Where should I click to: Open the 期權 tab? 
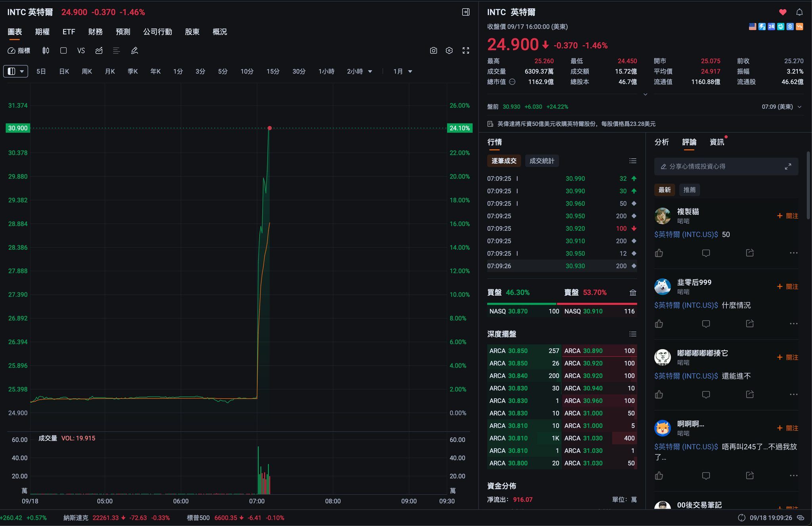tap(42, 32)
